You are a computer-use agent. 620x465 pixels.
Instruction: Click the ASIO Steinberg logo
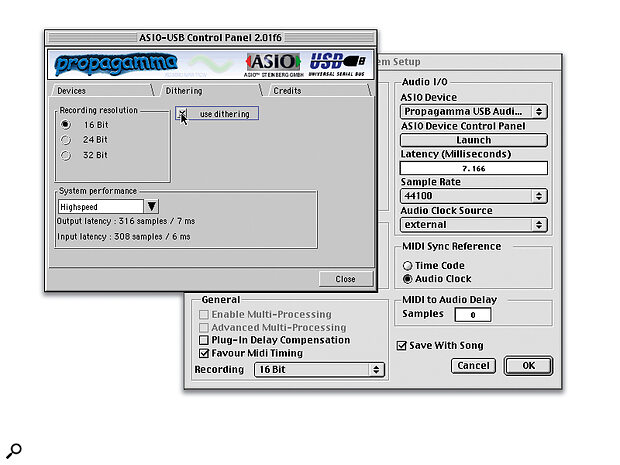coord(273,64)
